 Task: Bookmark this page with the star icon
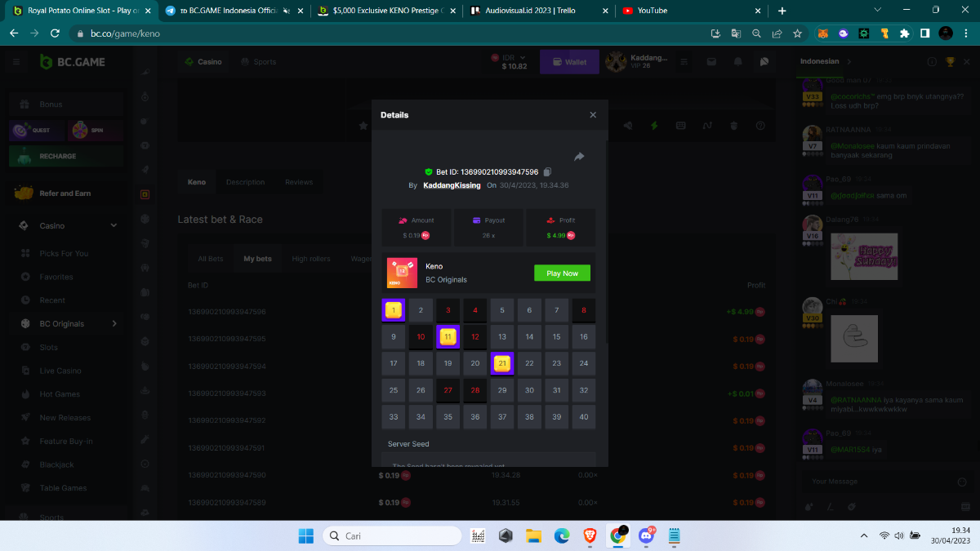coord(797,33)
